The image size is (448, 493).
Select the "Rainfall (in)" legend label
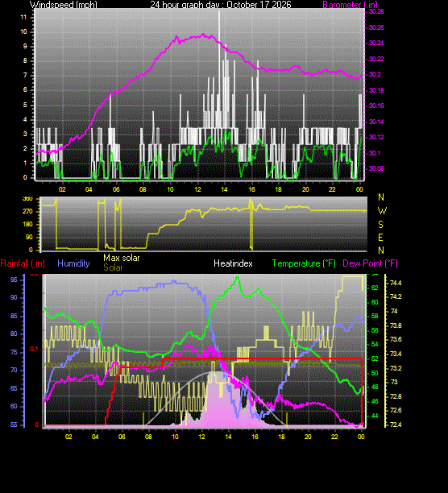[23, 263]
